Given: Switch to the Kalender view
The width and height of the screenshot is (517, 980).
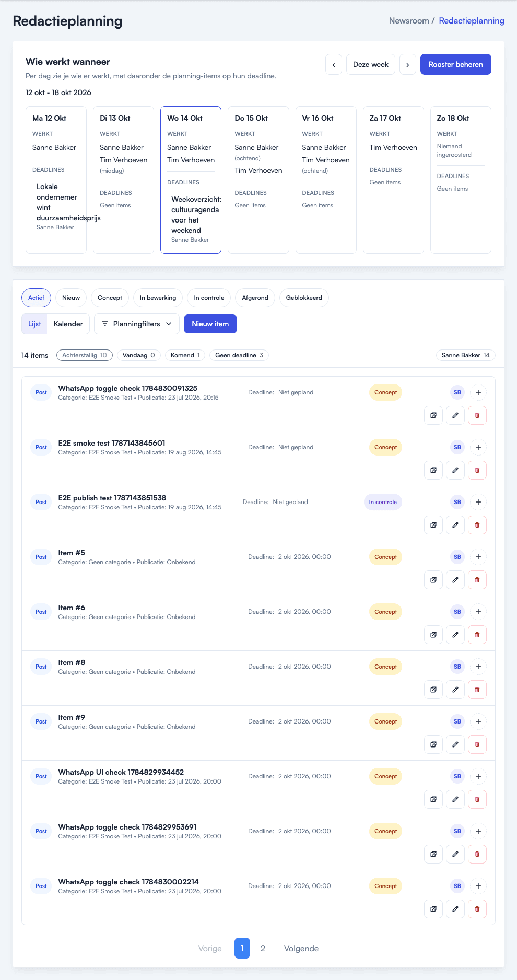Looking at the screenshot, I should [x=68, y=324].
